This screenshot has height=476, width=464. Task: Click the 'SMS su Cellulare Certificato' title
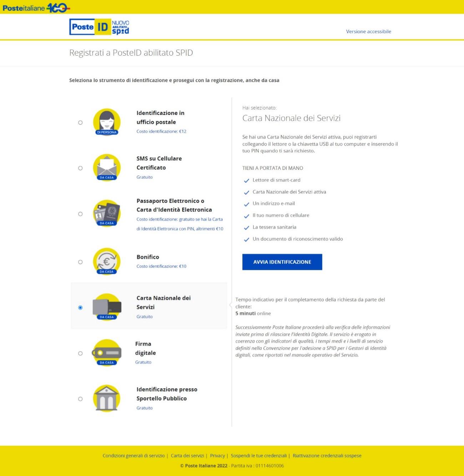point(159,163)
